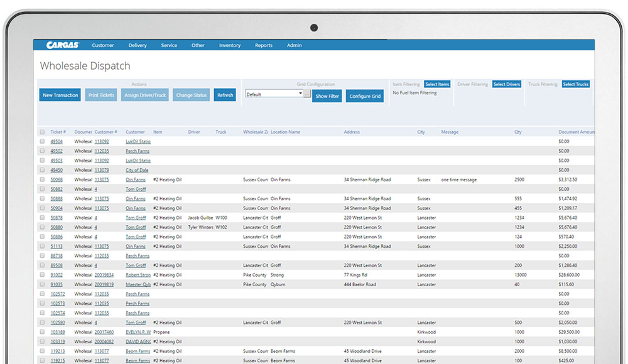628x364 pixels.
Task: Click the City column header
Action: 421,132
